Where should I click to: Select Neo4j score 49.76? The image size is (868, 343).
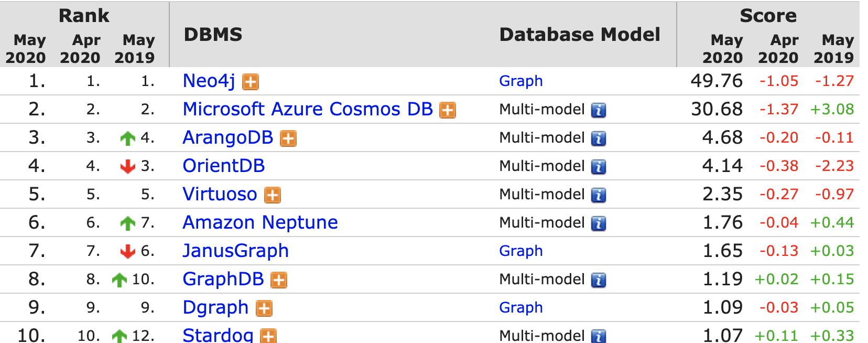tap(717, 81)
